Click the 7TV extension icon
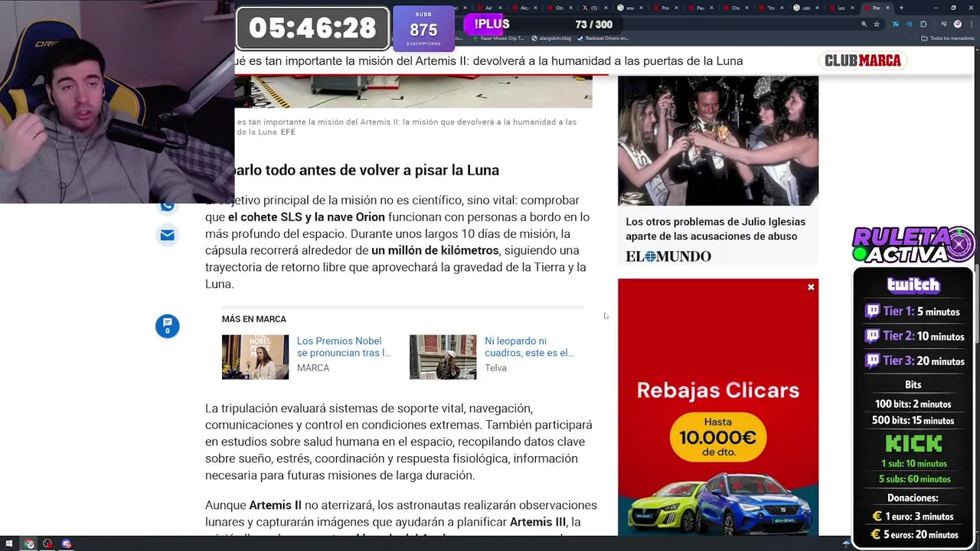Viewport: 980px width, 551px height. [x=896, y=24]
